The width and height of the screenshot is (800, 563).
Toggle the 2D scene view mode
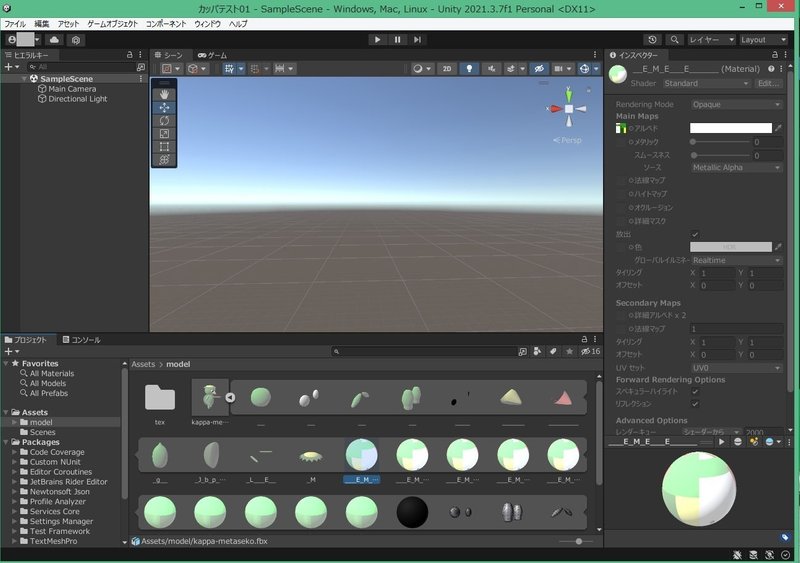tap(447, 68)
